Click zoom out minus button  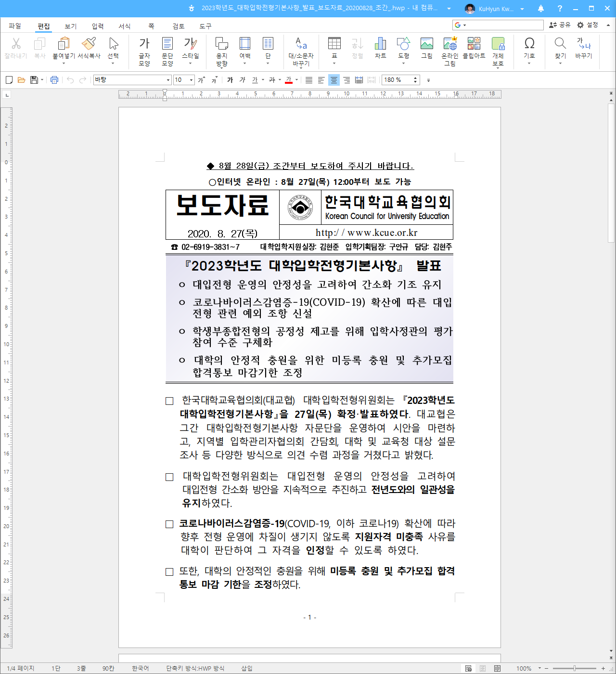[x=547, y=668]
